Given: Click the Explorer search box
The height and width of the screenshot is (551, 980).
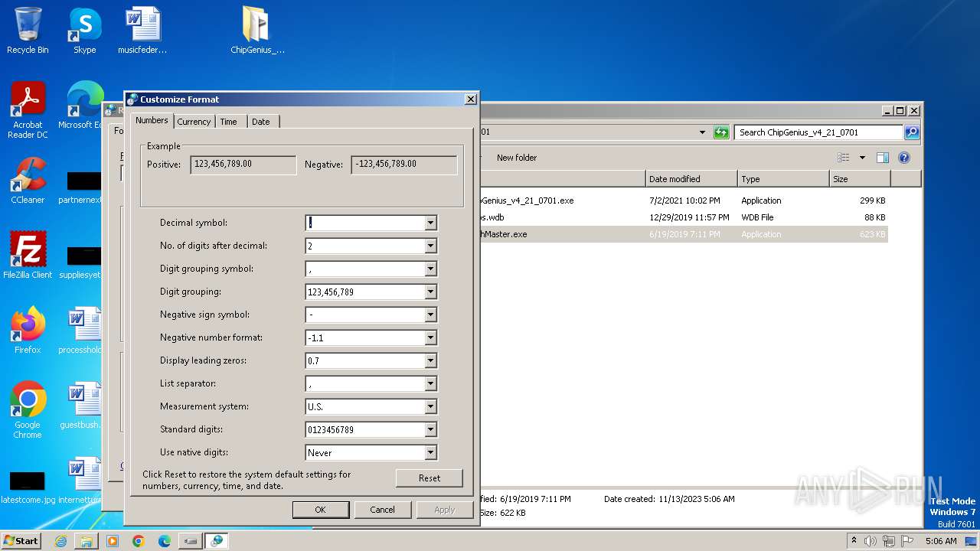Looking at the screenshot, I should [818, 132].
